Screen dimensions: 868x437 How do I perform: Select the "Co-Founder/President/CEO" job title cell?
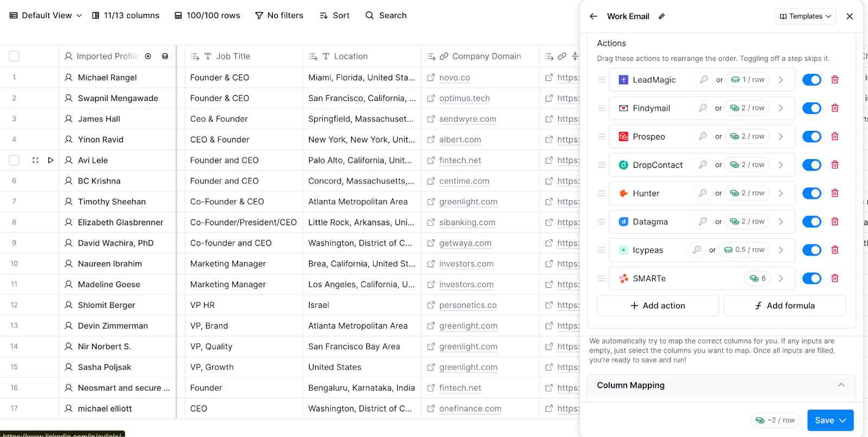click(x=244, y=222)
